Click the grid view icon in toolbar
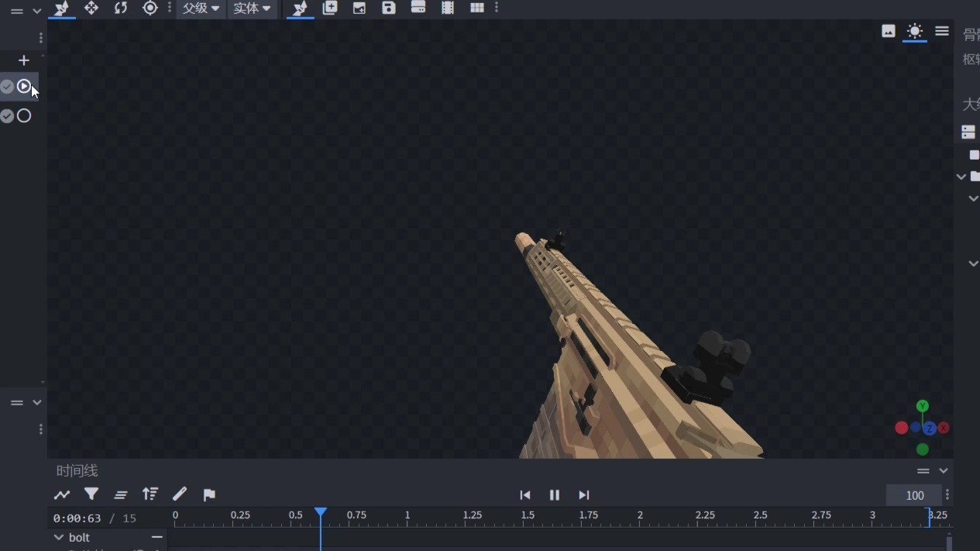The image size is (980, 551). (x=477, y=8)
